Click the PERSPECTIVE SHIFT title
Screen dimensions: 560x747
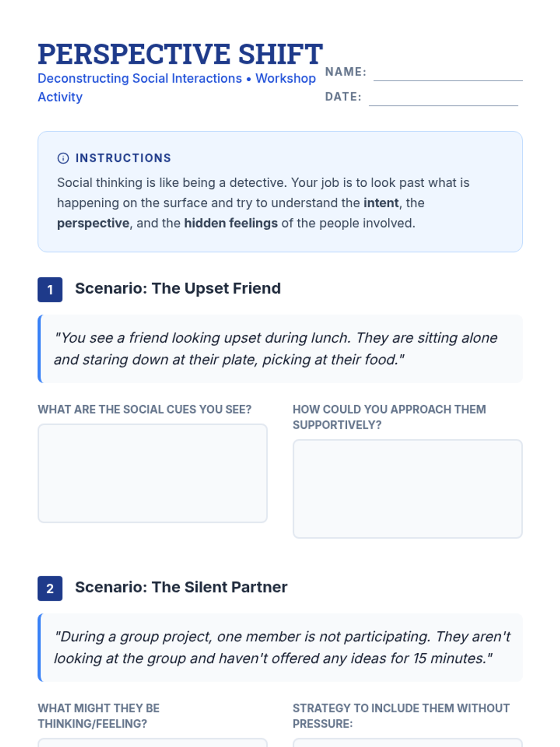(180, 54)
